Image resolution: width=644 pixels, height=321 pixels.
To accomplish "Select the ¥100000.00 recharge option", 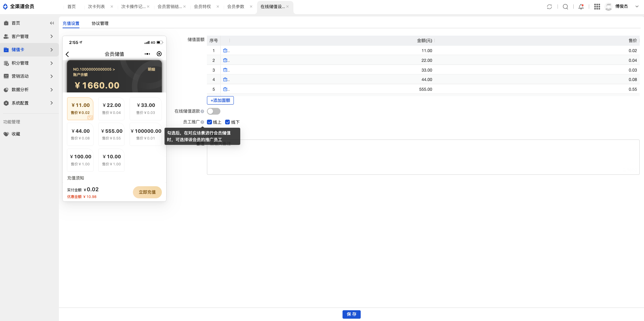I will coord(146,134).
